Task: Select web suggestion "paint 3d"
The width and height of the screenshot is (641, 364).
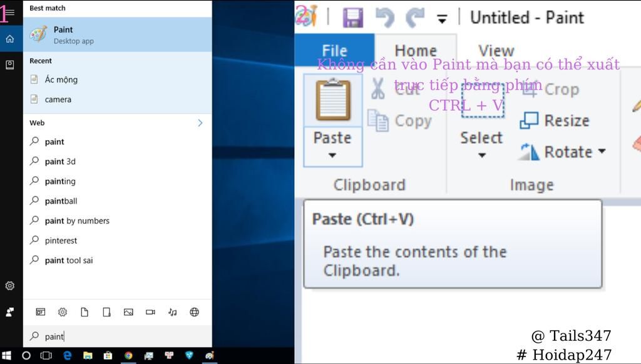Action: pos(117,161)
